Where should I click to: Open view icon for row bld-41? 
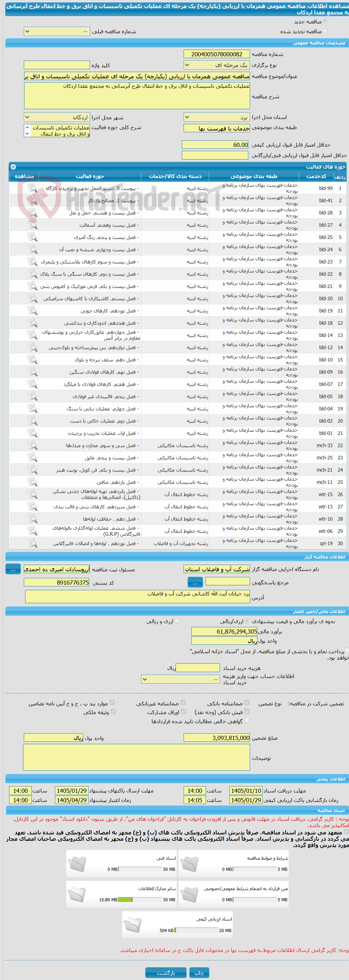(x=32, y=200)
